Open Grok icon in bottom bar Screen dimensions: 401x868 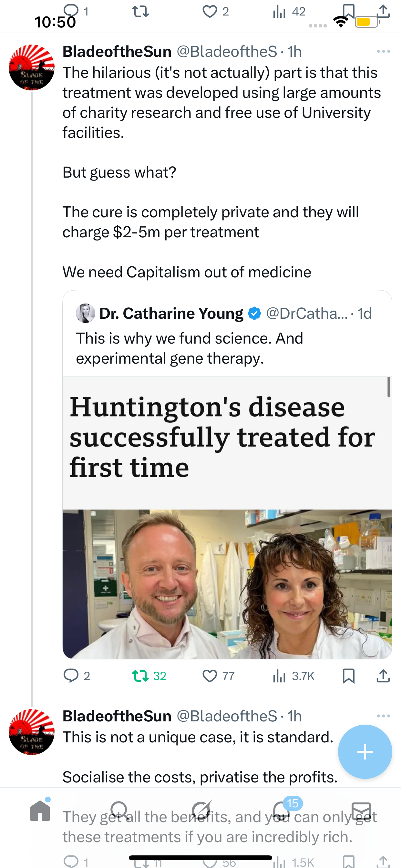[x=201, y=811]
